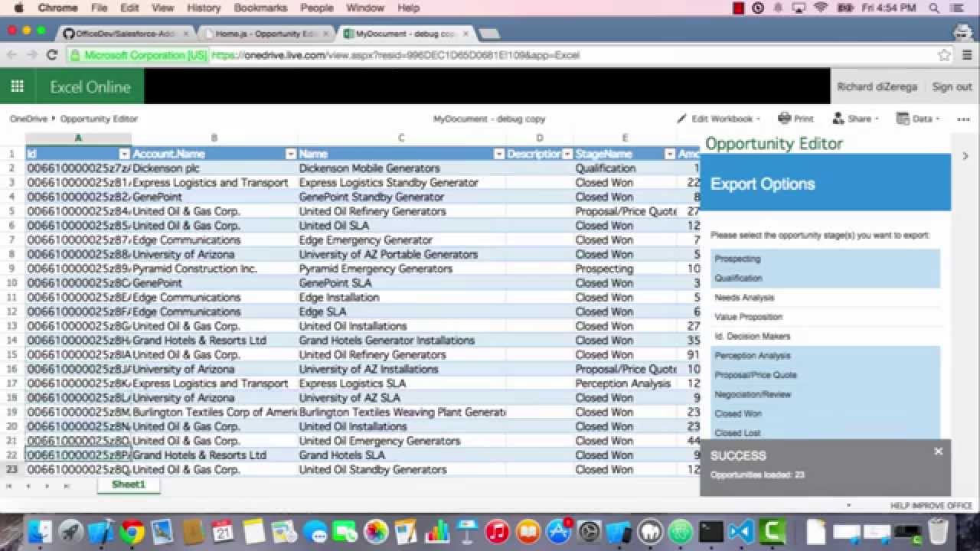This screenshot has width=980, height=551.
Task: Open Finder from the Dock
Action: click(40, 531)
